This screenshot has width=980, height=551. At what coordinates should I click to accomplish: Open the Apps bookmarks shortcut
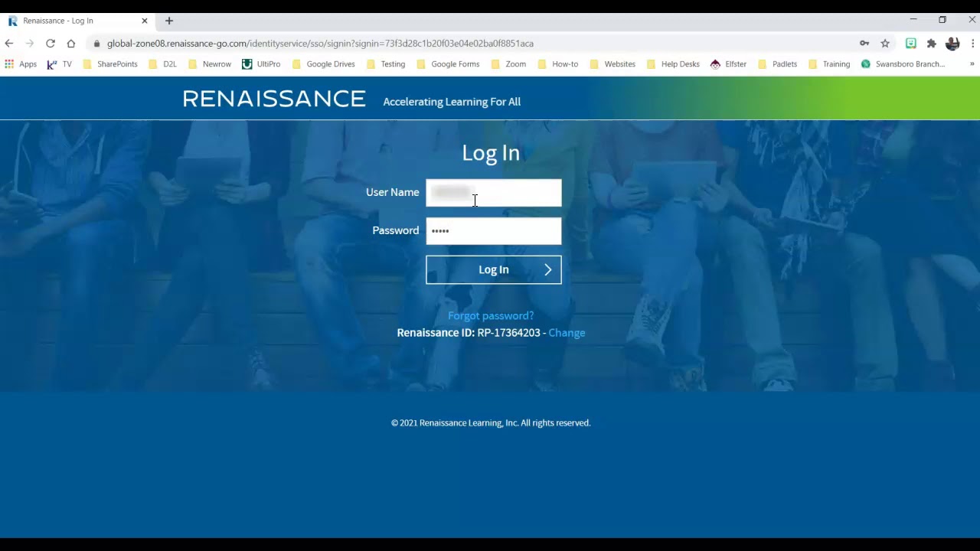coord(21,64)
